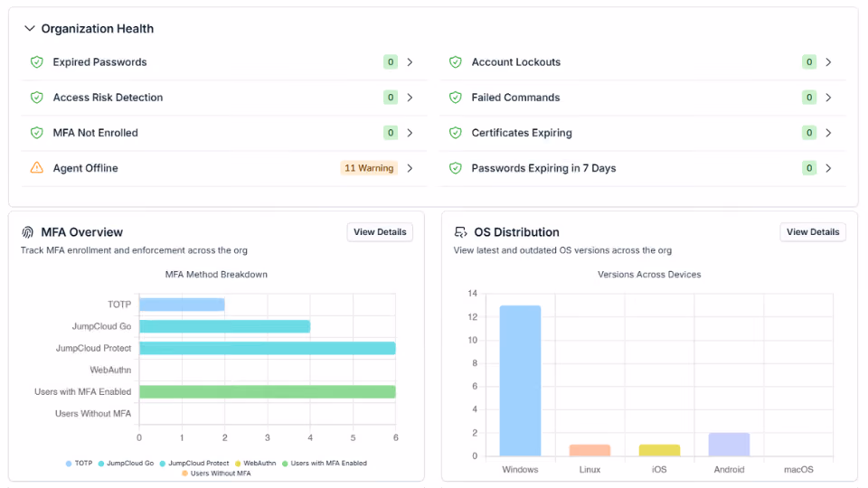Viewport: 868px width, 488px height.
Task: Open Access Risk Detection details chevron
Action: [x=410, y=98]
